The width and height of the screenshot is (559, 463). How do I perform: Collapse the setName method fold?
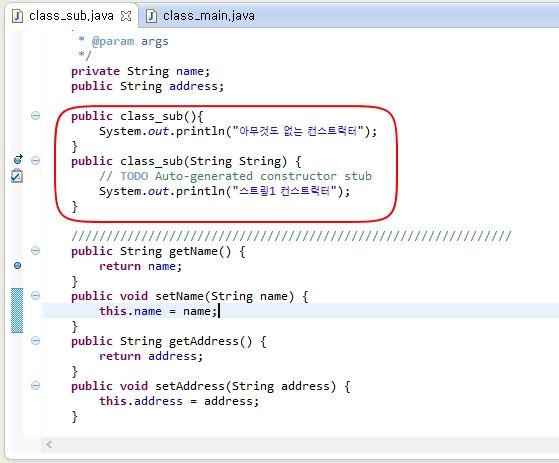(35, 295)
